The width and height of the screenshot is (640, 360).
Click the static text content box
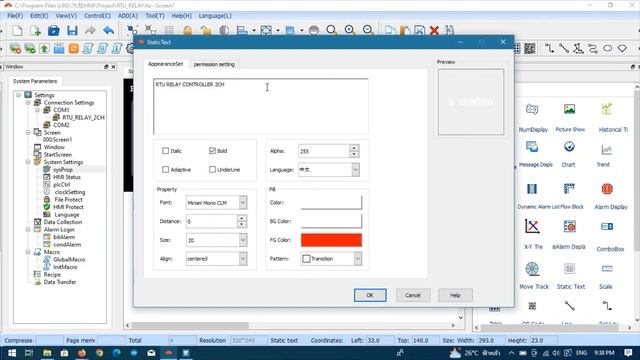pos(261,106)
